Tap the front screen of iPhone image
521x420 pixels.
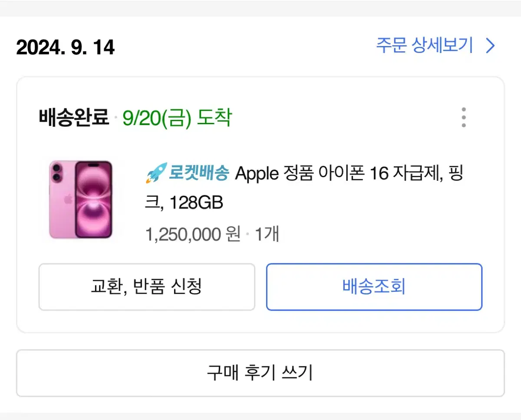pyautogui.click(x=93, y=199)
